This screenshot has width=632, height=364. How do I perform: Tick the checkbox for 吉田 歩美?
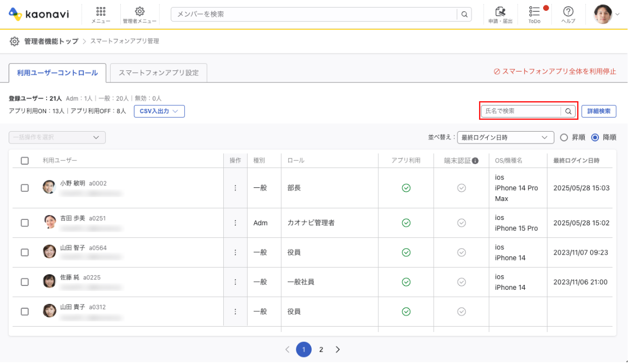click(24, 223)
